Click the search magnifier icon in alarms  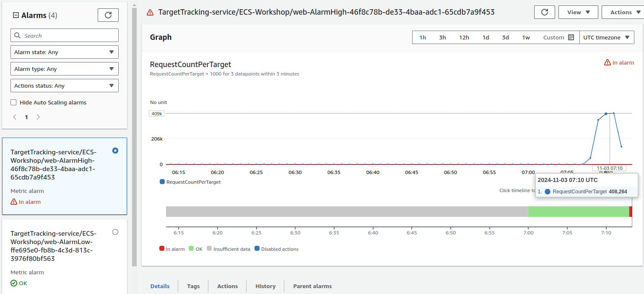pos(18,36)
